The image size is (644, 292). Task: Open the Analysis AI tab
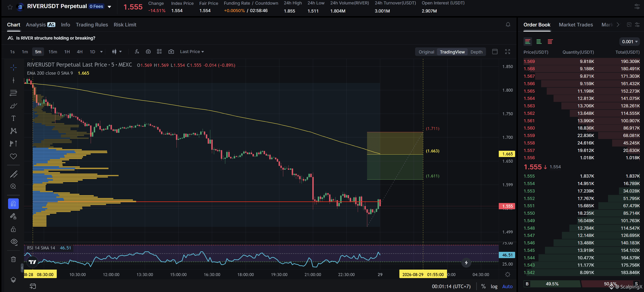[40, 25]
